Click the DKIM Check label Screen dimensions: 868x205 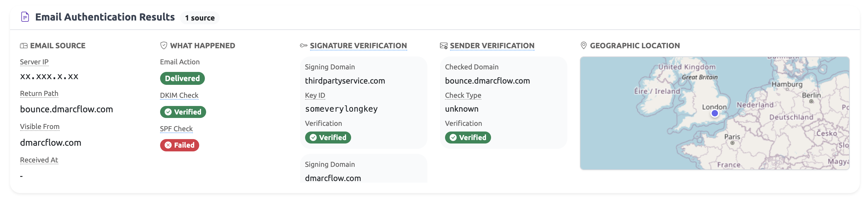179,96
